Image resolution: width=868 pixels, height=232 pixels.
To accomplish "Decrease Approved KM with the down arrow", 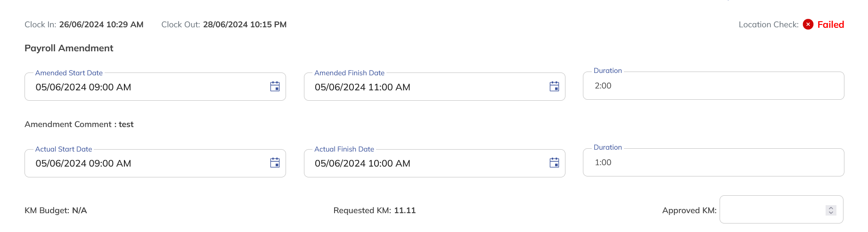I will click(831, 213).
